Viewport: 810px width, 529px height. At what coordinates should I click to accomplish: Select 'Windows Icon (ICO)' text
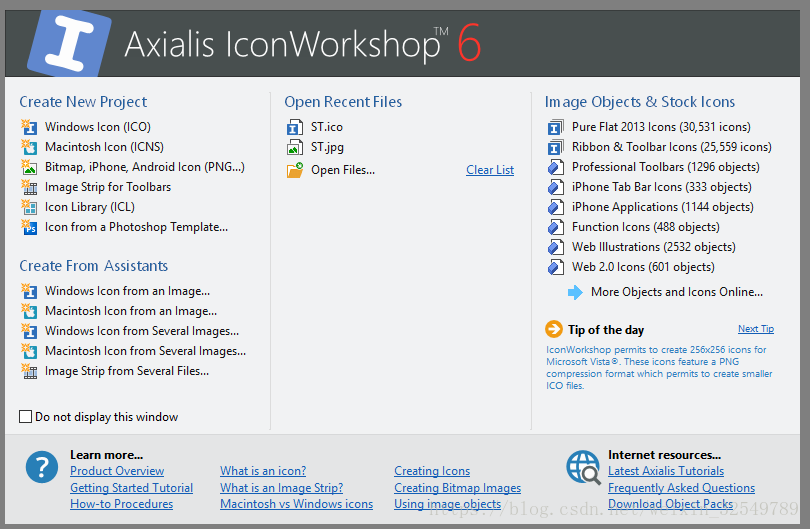[98, 127]
